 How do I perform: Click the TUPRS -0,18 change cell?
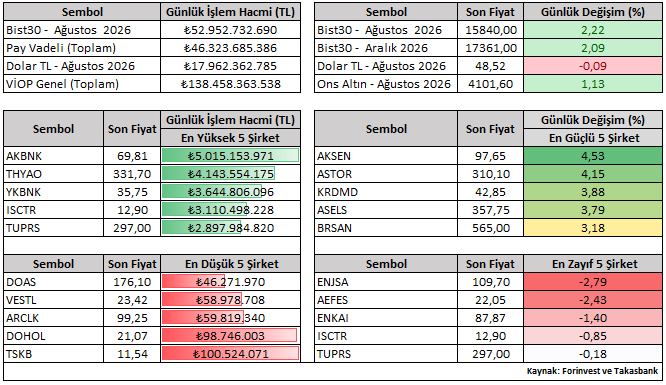[x=593, y=354]
